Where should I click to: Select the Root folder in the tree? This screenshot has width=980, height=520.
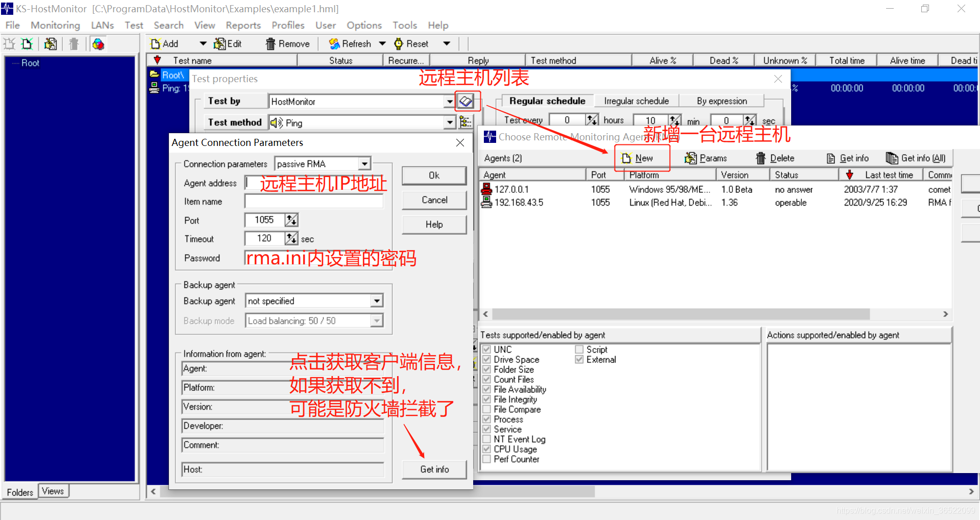tap(30, 63)
